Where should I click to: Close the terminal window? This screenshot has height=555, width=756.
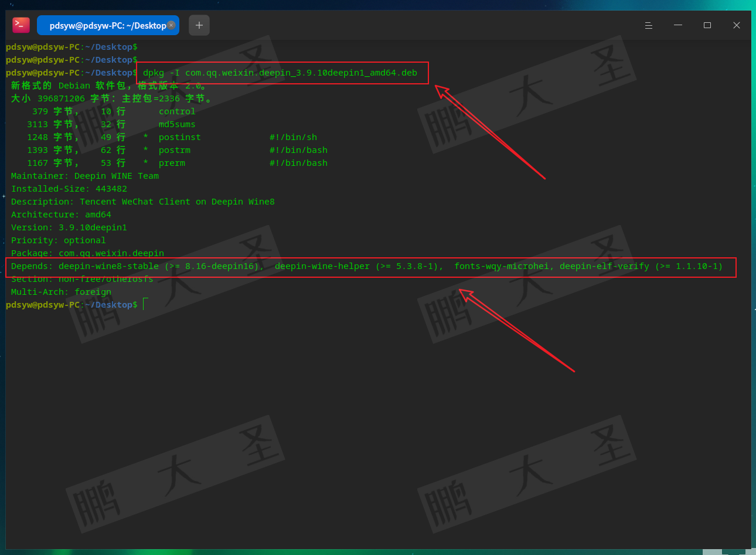(x=737, y=25)
